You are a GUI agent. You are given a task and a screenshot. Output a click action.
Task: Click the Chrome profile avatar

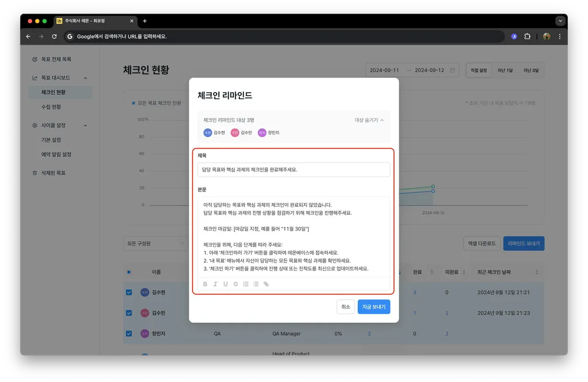[547, 36]
